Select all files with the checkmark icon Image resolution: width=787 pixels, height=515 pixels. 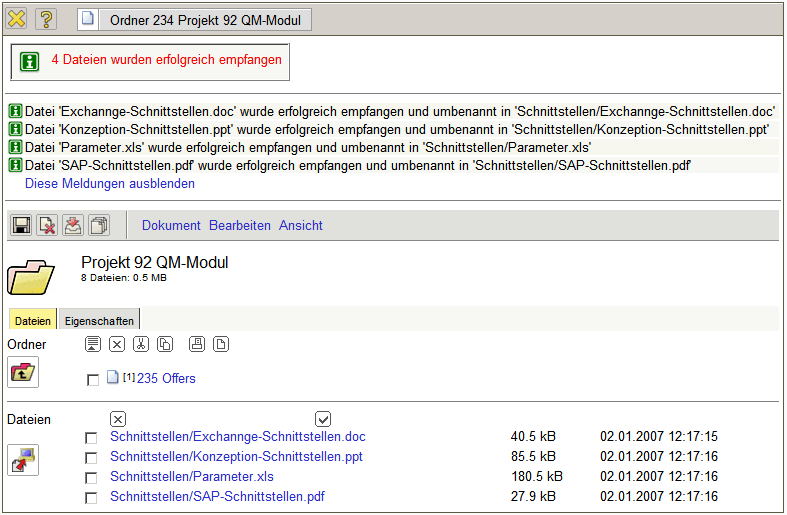[x=323, y=418]
